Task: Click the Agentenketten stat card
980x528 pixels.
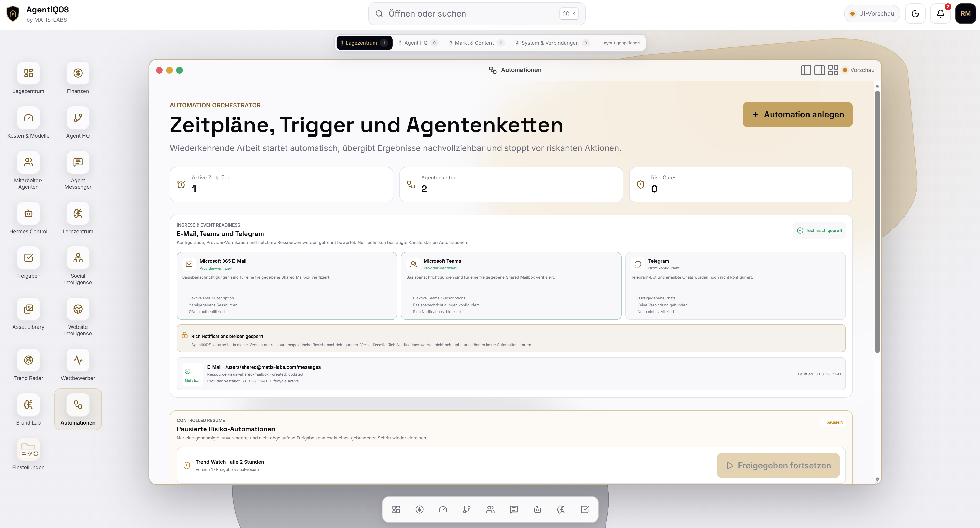Action: pyautogui.click(x=511, y=184)
